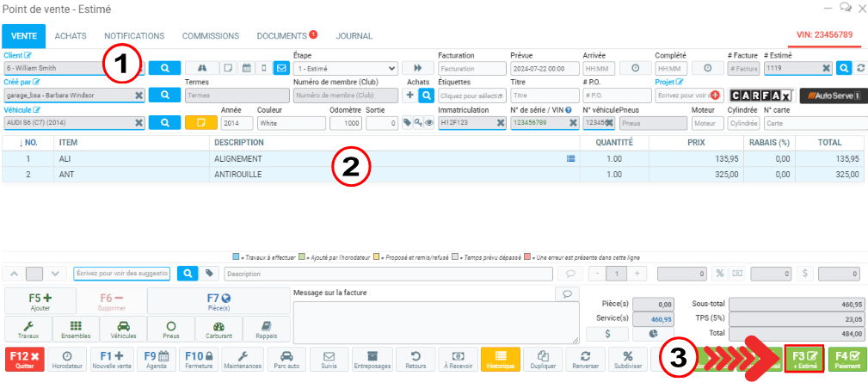The image size is (868, 382).
Task: Open the Carburant gauge button
Action: click(219, 330)
